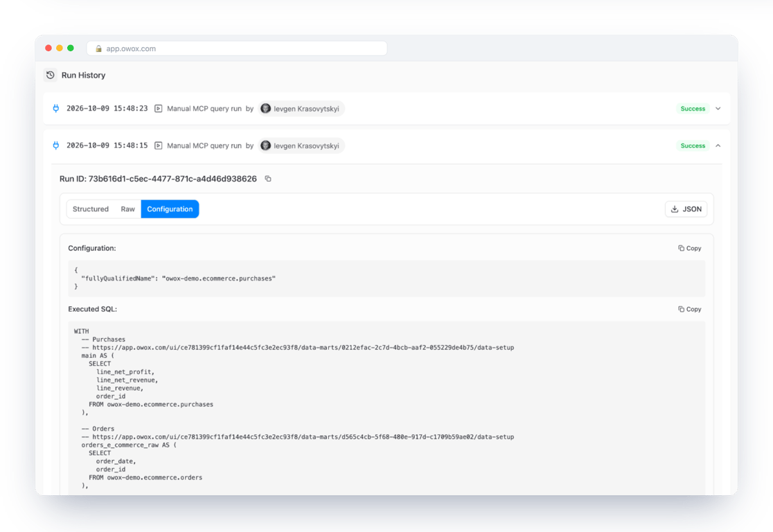Click the Purchases data-setup URL in SQL
Screen dimensions: 773x532
tap(303, 348)
